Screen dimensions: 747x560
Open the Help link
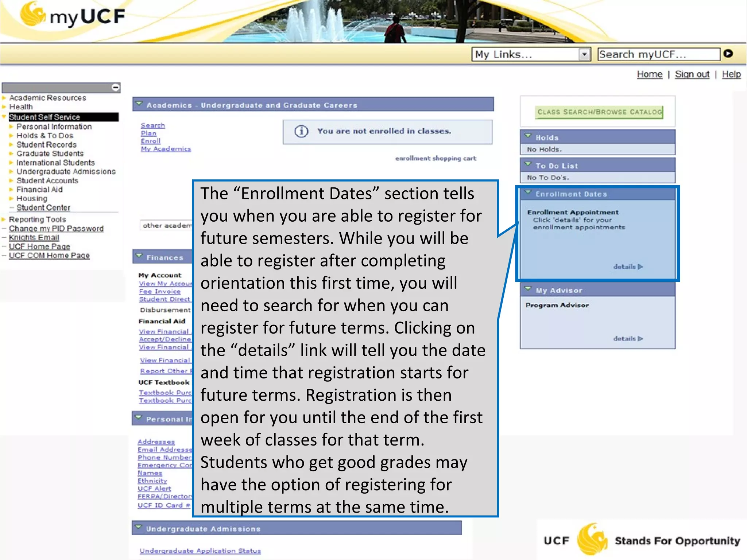pos(731,74)
